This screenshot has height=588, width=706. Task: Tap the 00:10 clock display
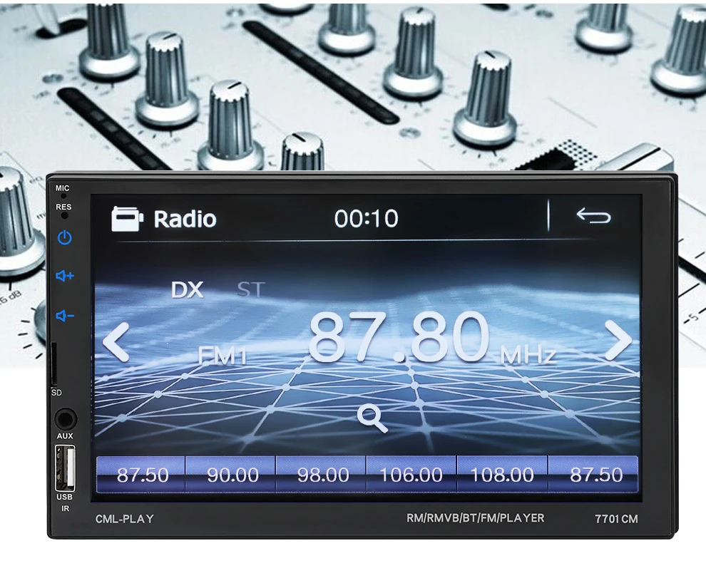click(366, 219)
